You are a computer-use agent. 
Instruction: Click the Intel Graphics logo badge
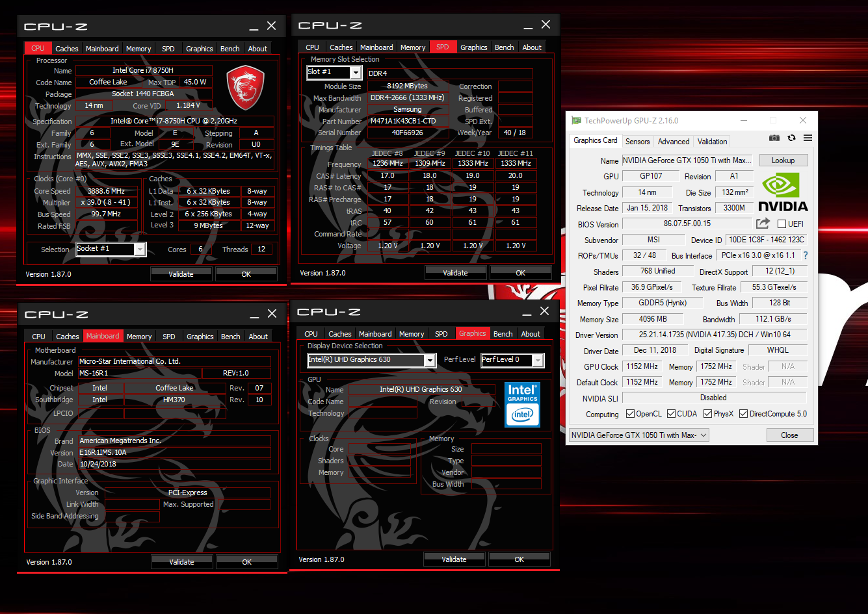coord(522,404)
